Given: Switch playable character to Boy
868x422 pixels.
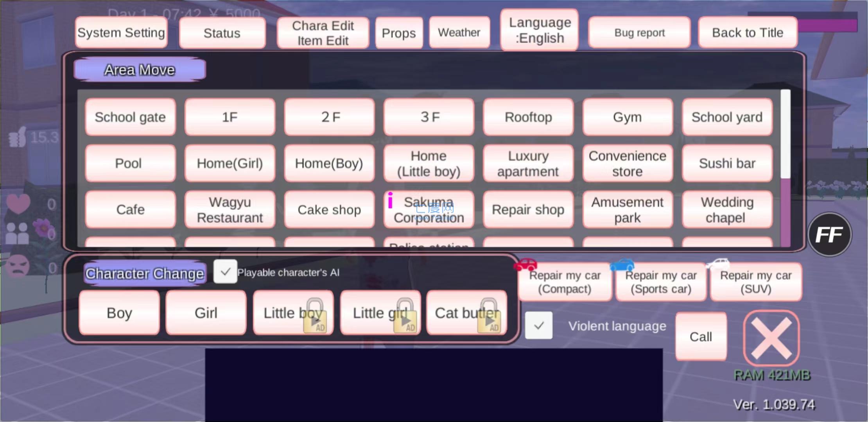Looking at the screenshot, I should (x=119, y=313).
